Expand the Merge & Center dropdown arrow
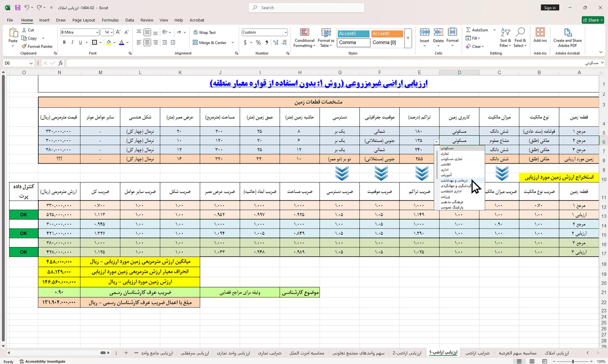 [233, 43]
